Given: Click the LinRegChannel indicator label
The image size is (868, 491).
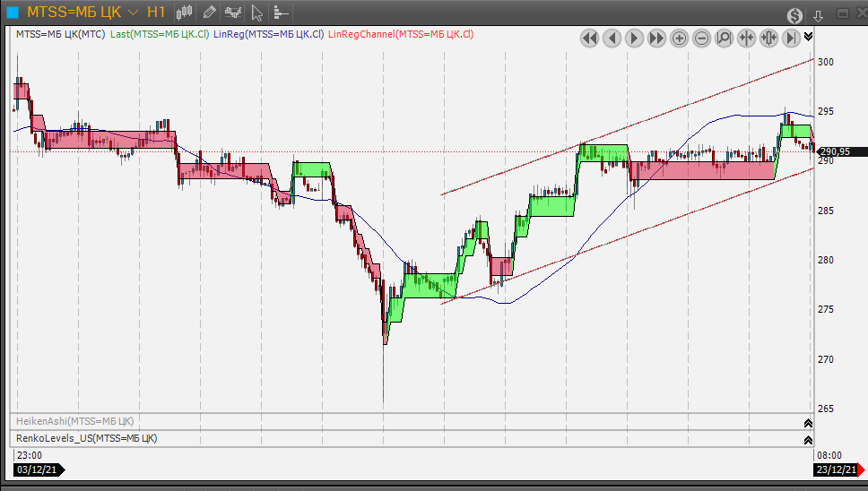Looking at the screenshot, I should click(401, 34).
